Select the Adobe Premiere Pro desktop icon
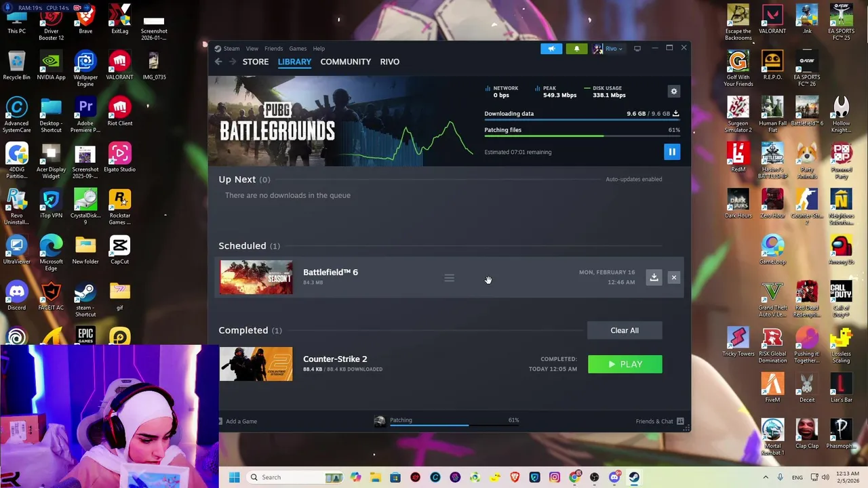Screen dimensions: 868x488 (x=85, y=115)
